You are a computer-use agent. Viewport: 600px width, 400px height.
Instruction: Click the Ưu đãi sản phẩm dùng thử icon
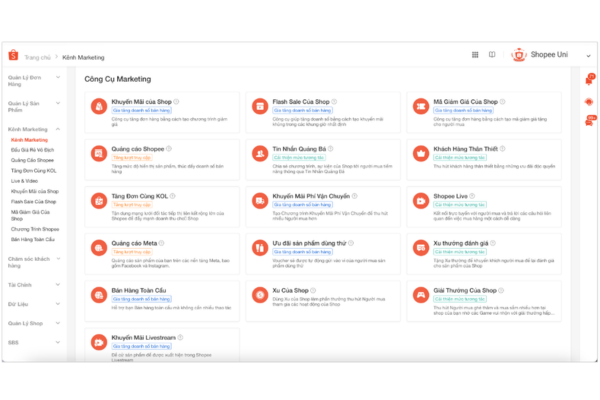click(x=260, y=247)
